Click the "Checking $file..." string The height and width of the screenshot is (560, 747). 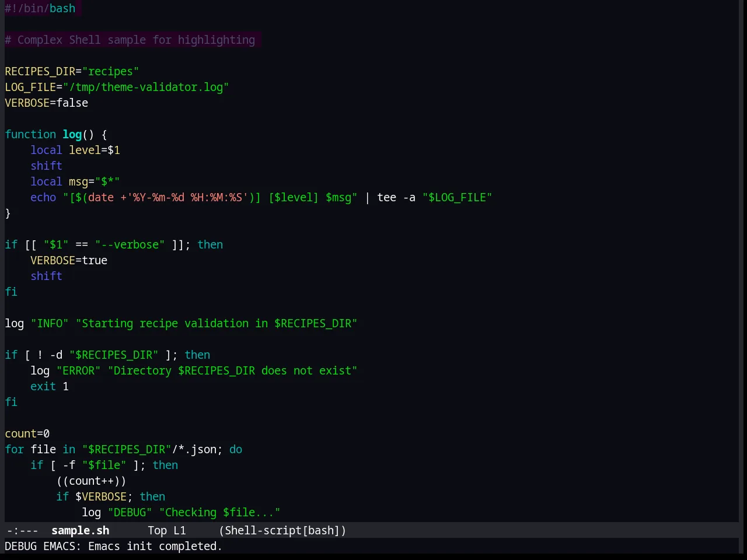(x=219, y=512)
